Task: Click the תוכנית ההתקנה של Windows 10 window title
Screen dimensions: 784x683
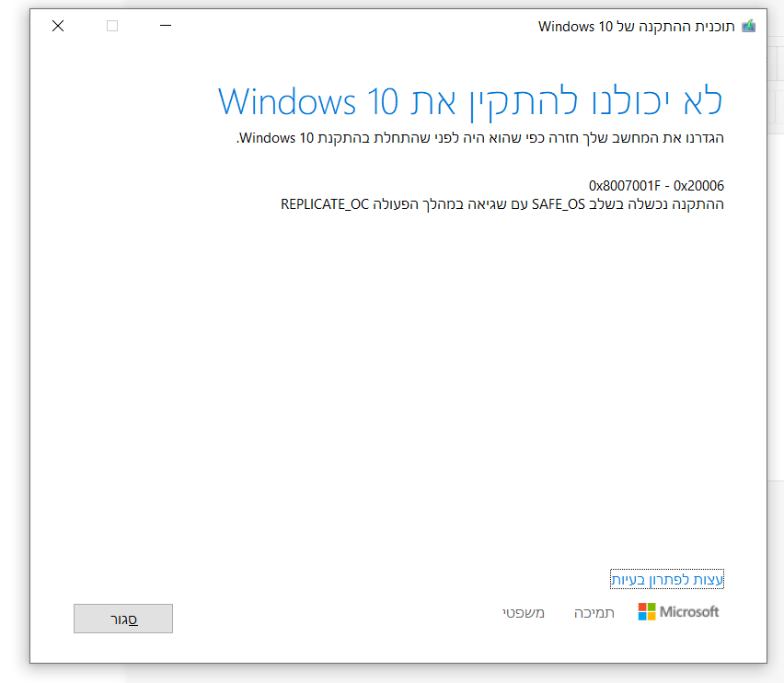Action: 636,27
